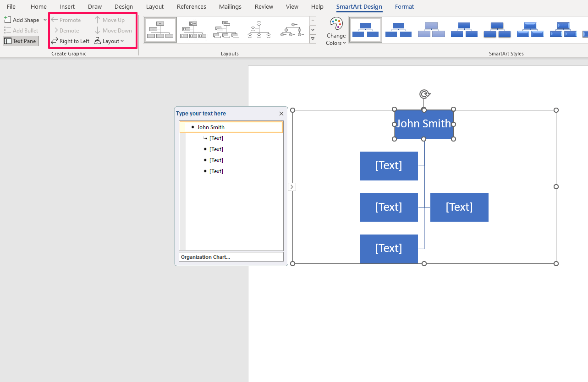588x382 pixels.
Task: Click the rotate handle above John Smith
Action: point(424,94)
